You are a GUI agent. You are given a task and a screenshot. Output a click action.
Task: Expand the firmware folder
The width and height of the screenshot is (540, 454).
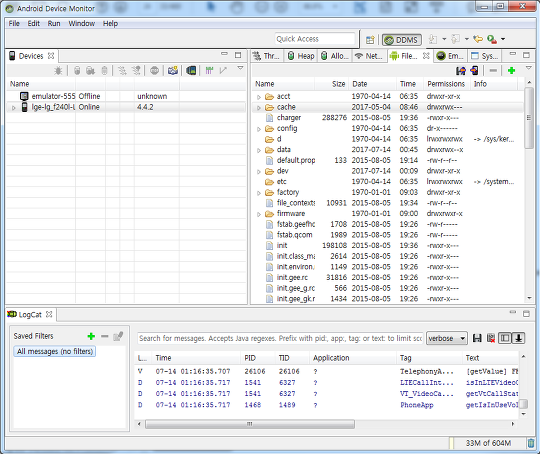(259, 215)
